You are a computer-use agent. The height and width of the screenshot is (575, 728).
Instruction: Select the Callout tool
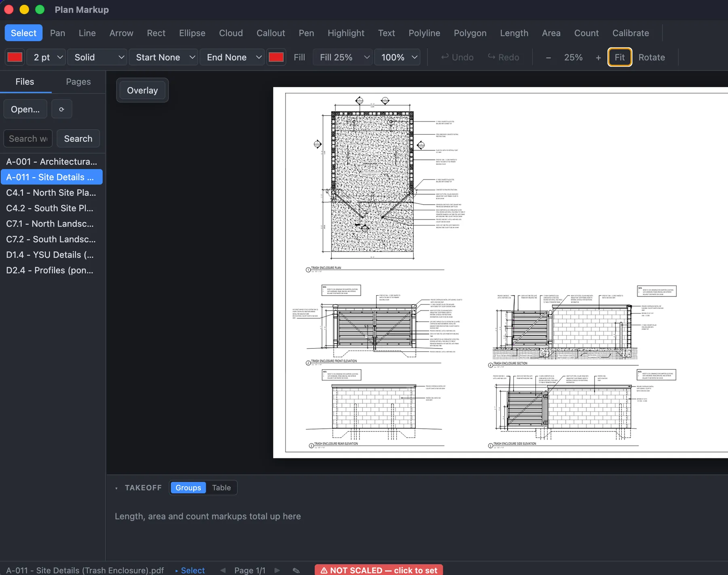[271, 33]
